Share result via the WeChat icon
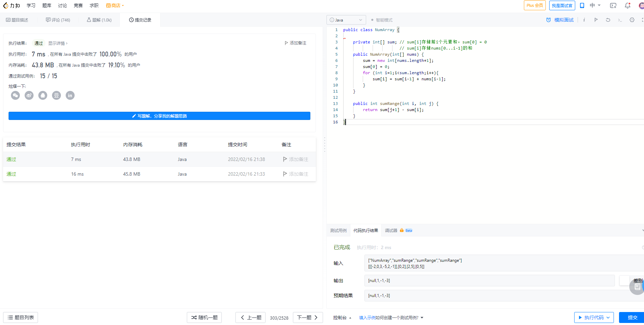 [15, 95]
